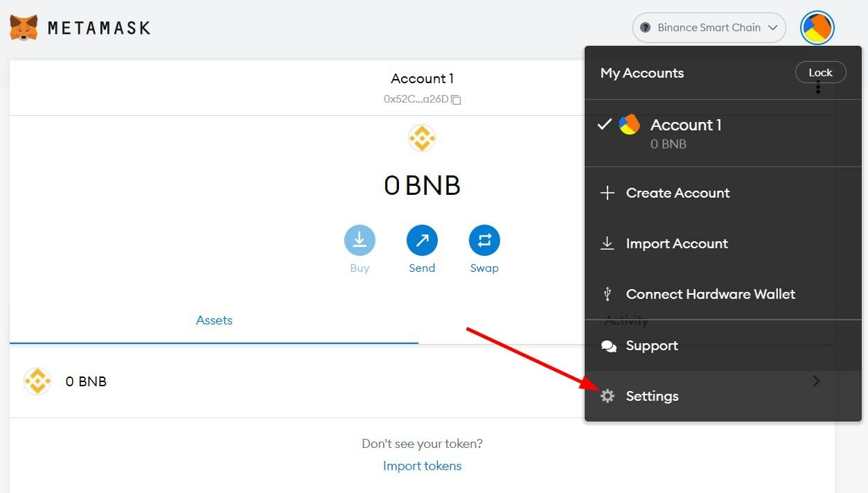The height and width of the screenshot is (493, 868).
Task: Expand the Settings submenu arrow
Action: pos(816,381)
